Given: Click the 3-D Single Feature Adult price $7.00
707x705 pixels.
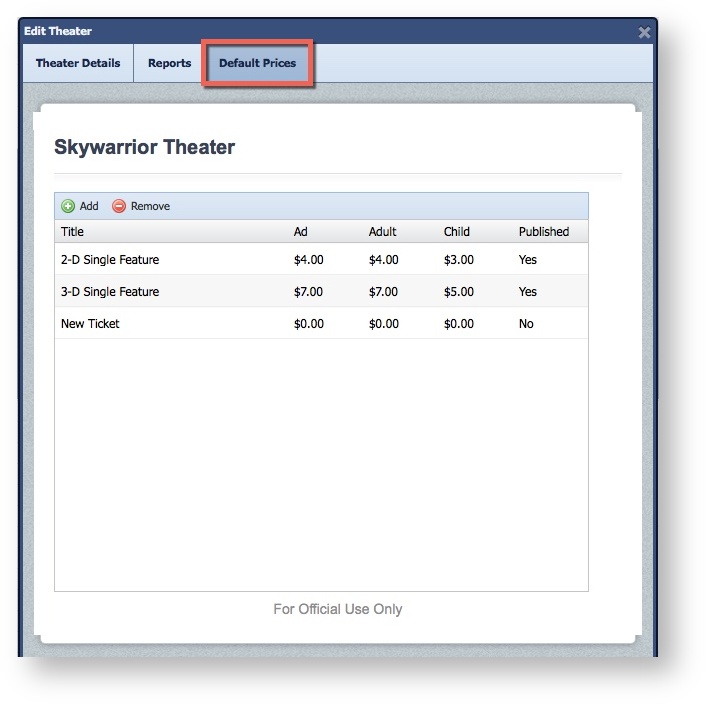Looking at the screenshot, I should (383, 292).
